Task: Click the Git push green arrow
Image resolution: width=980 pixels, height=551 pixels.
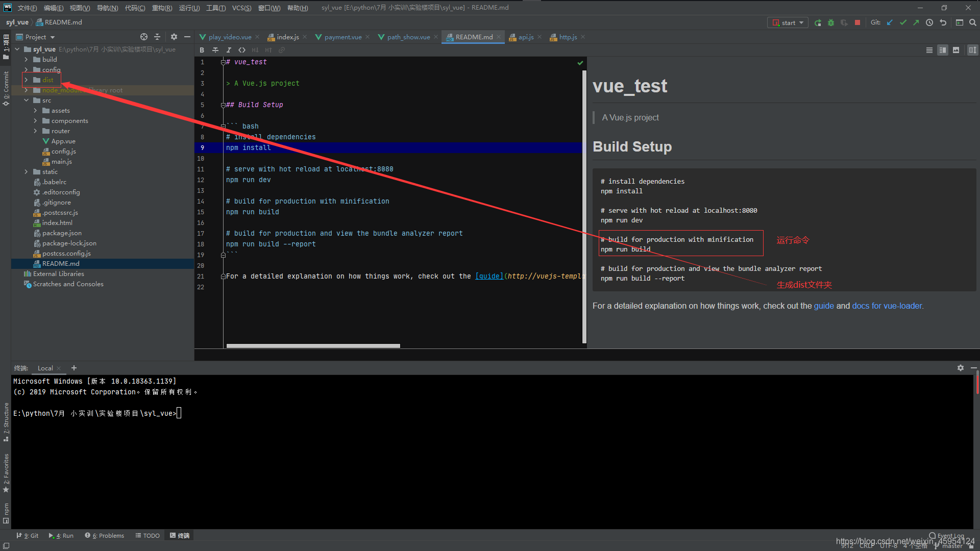Action: coord(916,22)
